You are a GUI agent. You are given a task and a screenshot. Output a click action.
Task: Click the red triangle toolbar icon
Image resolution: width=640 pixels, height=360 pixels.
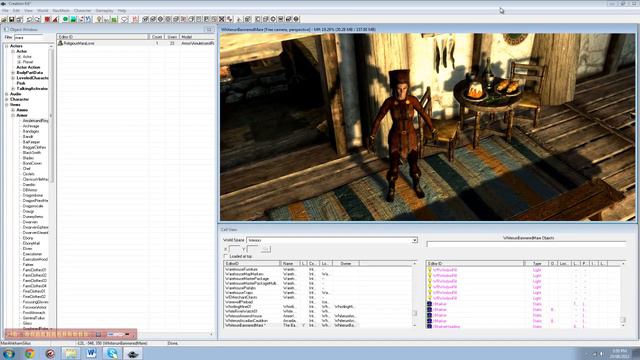(55, 19)
